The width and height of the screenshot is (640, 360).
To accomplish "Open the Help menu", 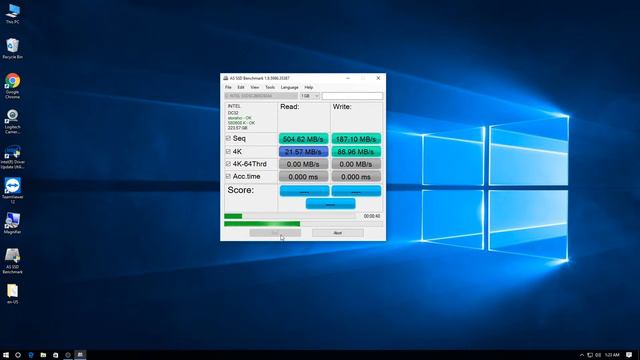I will point(309,87).
